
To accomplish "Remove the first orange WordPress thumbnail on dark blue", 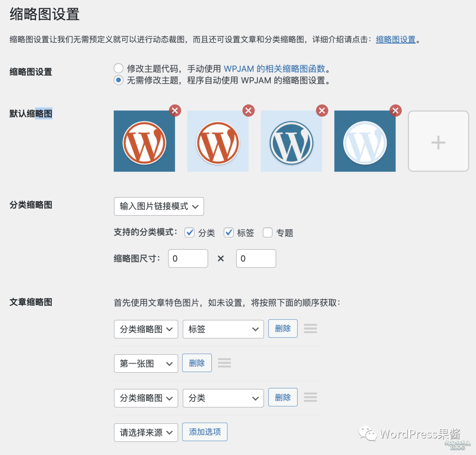I will (x=175, y=111).
